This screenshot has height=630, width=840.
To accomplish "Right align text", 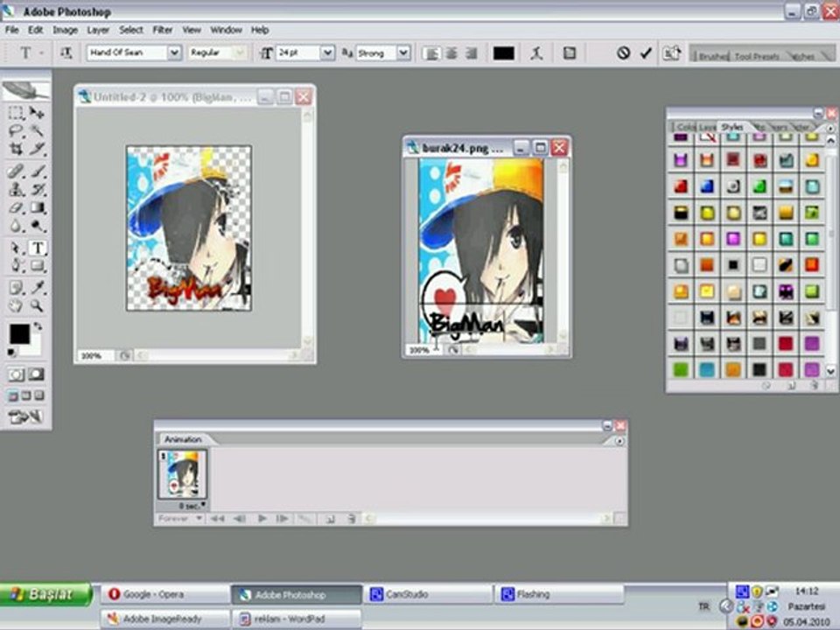I will point(472,53).
